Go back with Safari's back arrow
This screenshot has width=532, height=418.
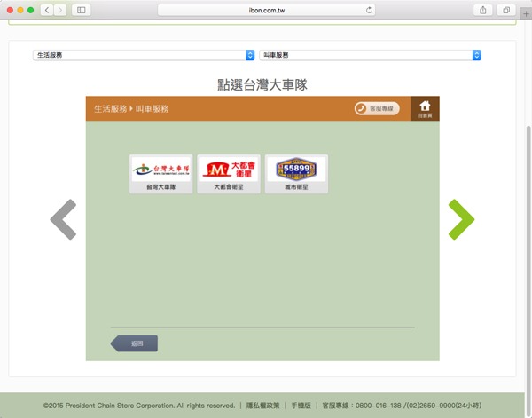coord(47,10)
